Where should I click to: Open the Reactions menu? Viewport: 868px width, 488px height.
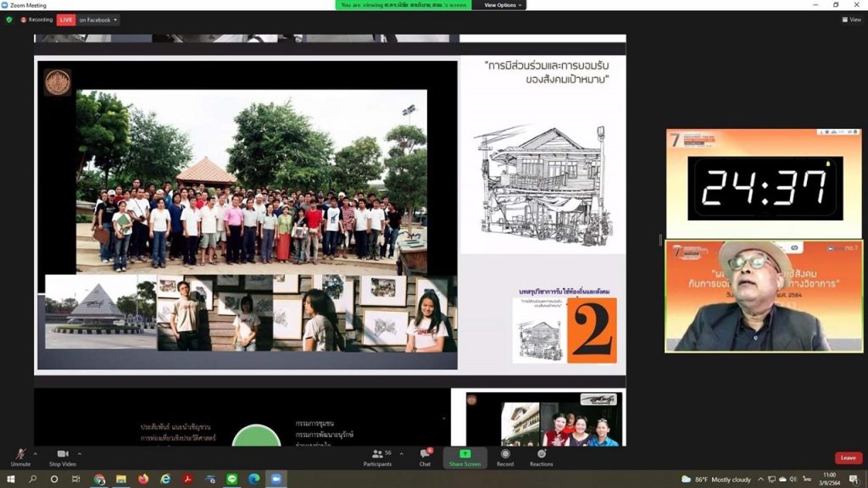point(542,457)
